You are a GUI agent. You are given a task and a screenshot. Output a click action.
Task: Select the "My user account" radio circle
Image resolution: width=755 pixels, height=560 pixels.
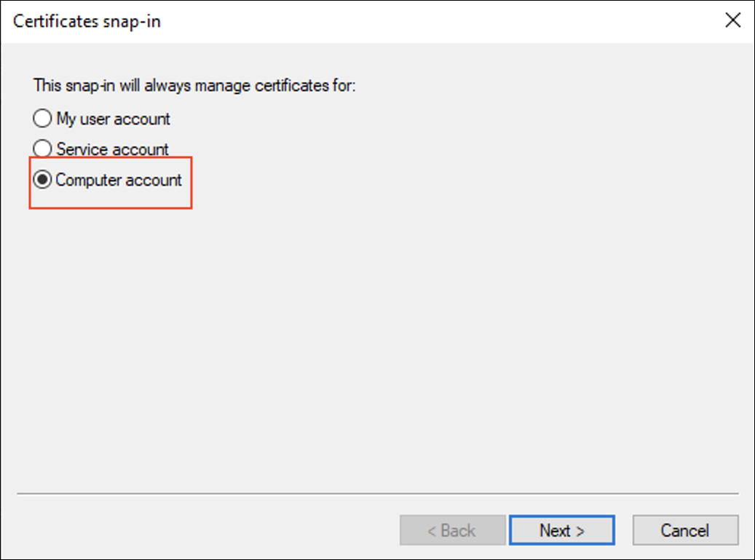43,119
